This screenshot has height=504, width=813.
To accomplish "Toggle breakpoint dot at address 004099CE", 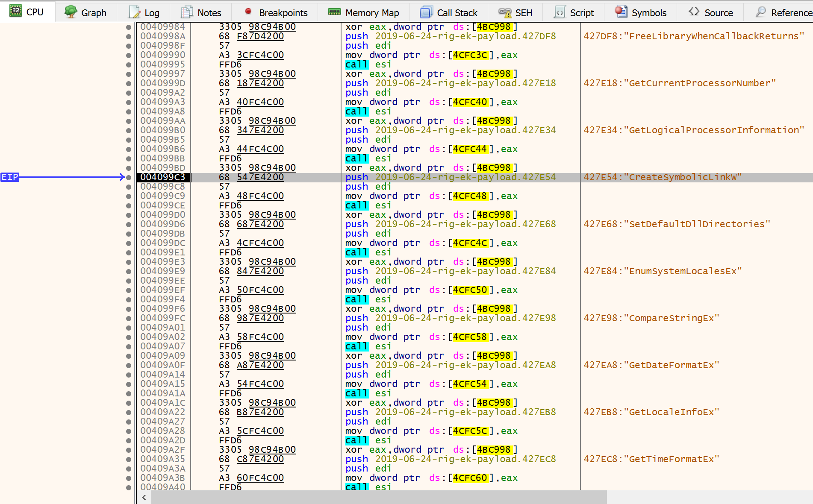I will [129, 205].
